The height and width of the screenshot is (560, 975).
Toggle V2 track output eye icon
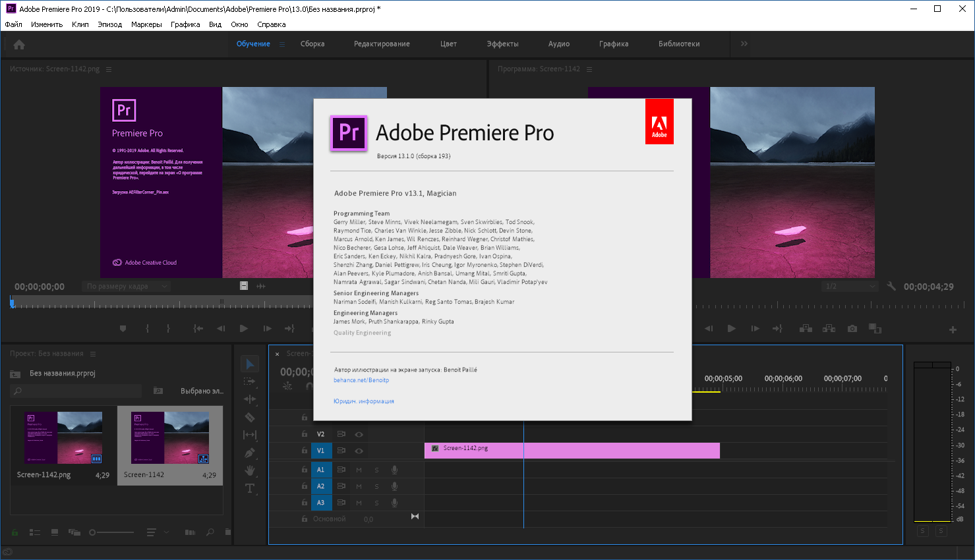pos(359,435)
